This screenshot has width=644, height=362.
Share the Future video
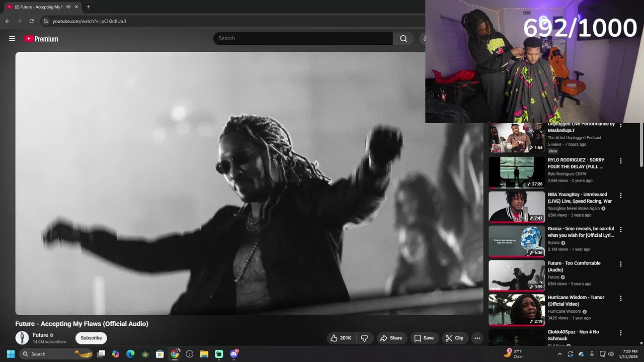click(391, 338)
